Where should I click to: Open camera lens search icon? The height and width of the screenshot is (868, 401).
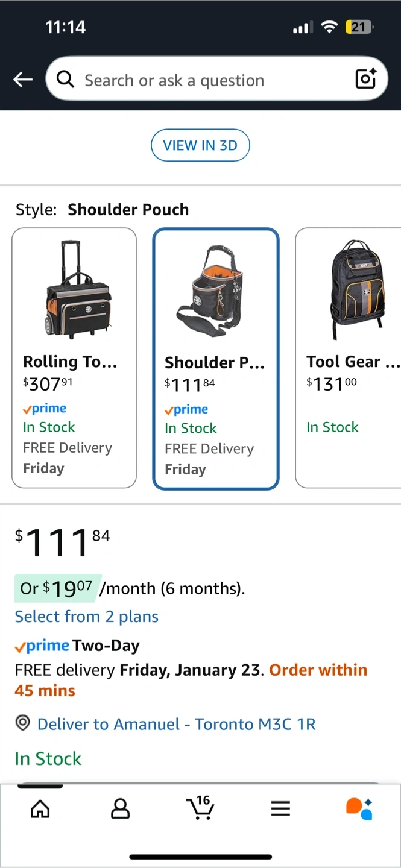(x=365, y=79)
